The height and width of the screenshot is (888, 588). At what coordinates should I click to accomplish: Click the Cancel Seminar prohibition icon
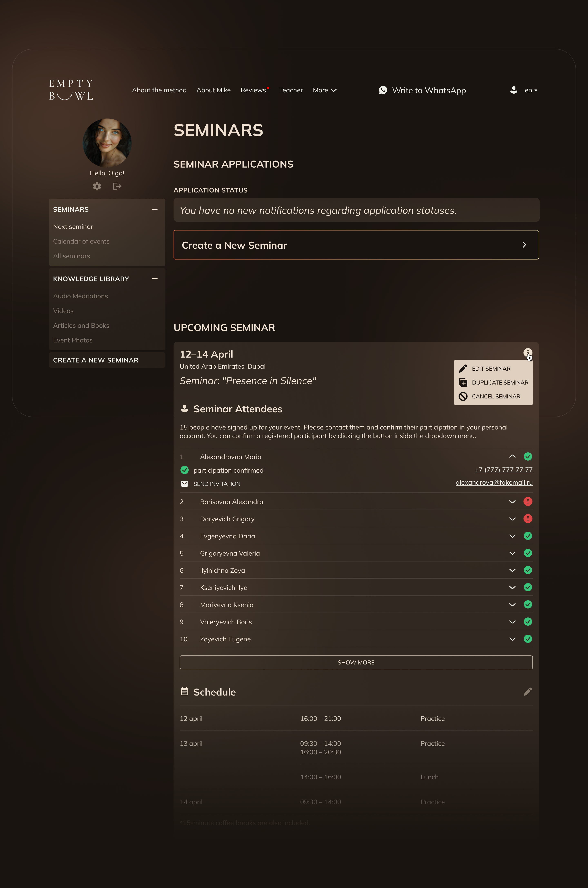point(463,396)
